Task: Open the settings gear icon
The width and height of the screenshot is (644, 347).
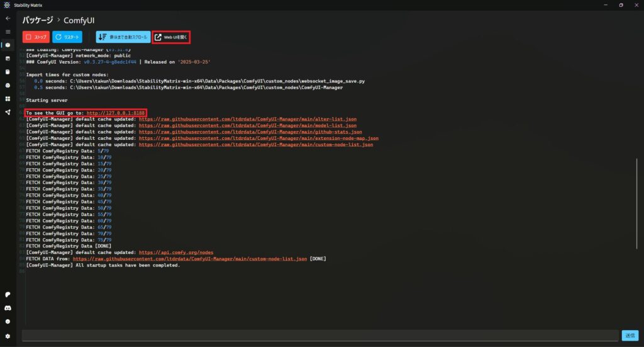Action: pos(8,336)
